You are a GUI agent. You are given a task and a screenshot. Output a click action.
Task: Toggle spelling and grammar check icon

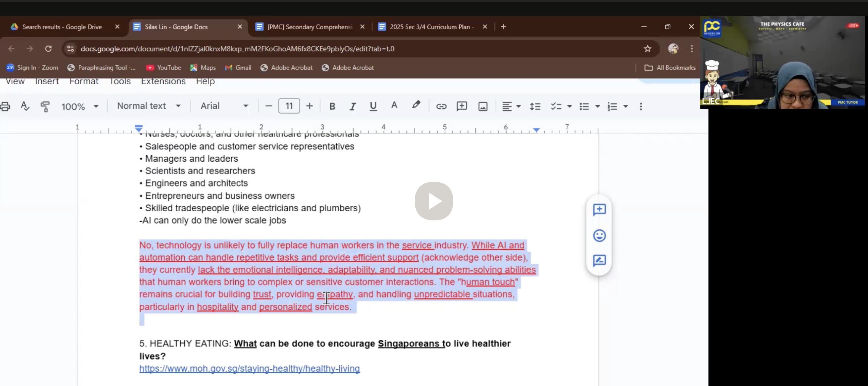25,106
